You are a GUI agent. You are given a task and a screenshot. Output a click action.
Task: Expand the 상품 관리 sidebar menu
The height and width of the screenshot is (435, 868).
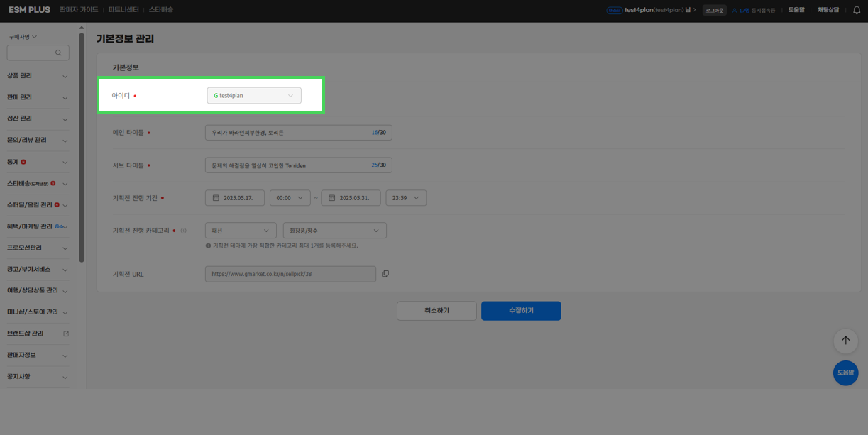coord(38,76)
